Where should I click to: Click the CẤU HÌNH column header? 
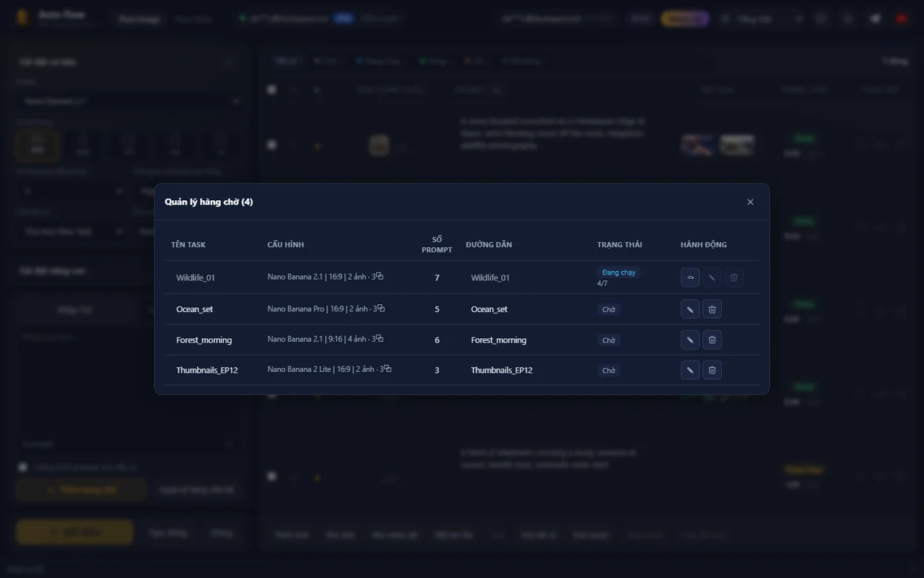(x=286, y=245)
